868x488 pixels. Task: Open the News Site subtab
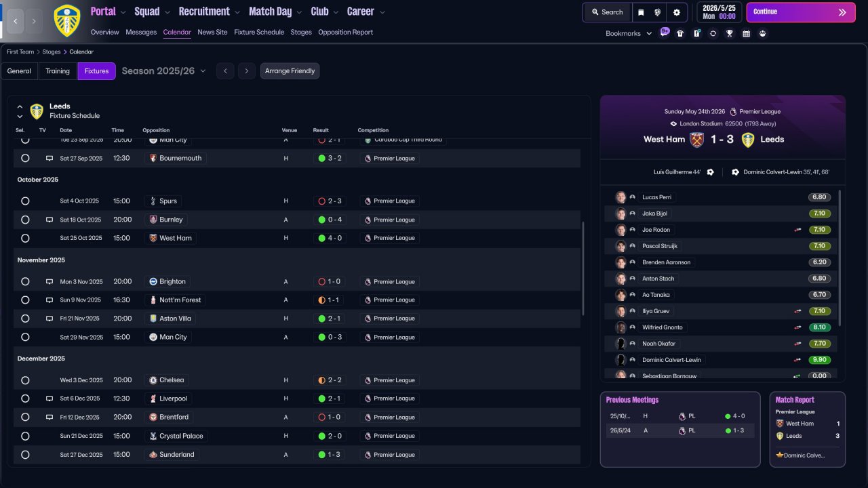212,32
